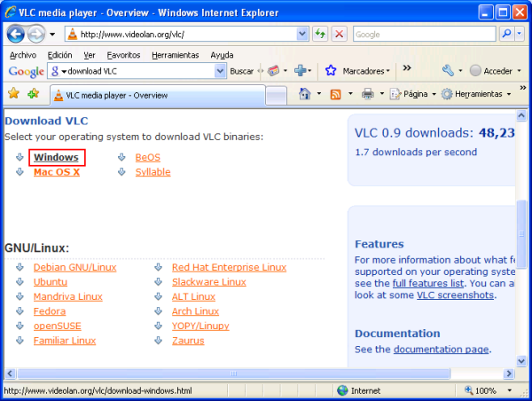The height and width of the screenshot is (401, 532).
Task: Open the Herramientas menu in menu bar
Action: (x=175, y=54)
